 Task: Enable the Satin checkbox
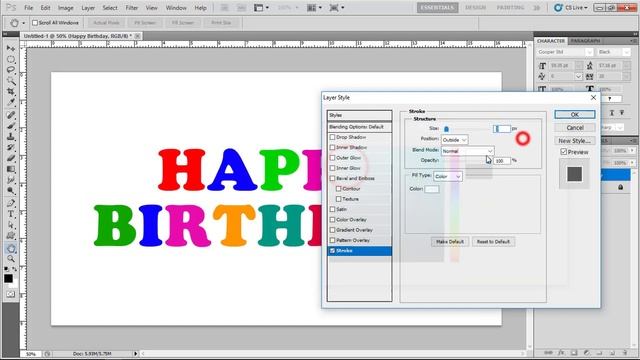pyautogui.click(x=332, y=209)
